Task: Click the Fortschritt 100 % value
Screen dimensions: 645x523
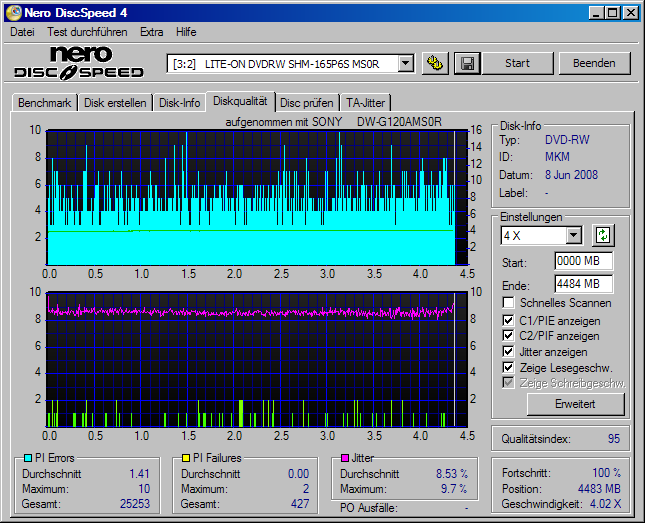Action: [x=606, y=473]
